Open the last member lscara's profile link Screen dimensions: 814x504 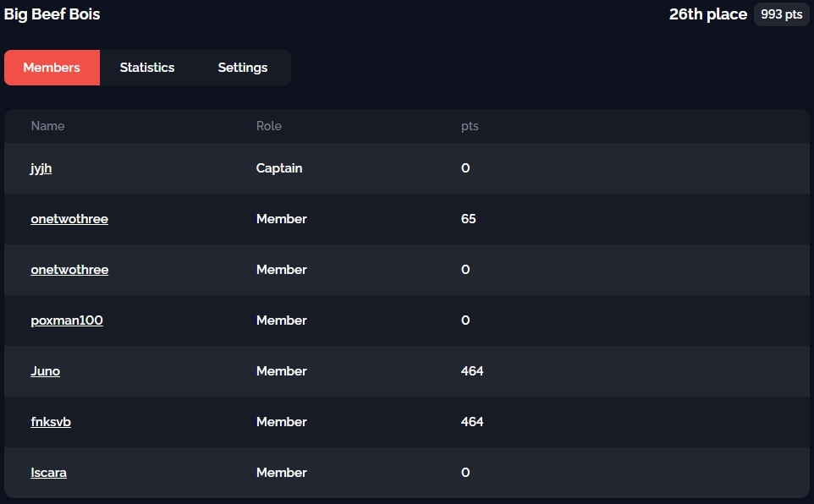[x=49, y=473]
